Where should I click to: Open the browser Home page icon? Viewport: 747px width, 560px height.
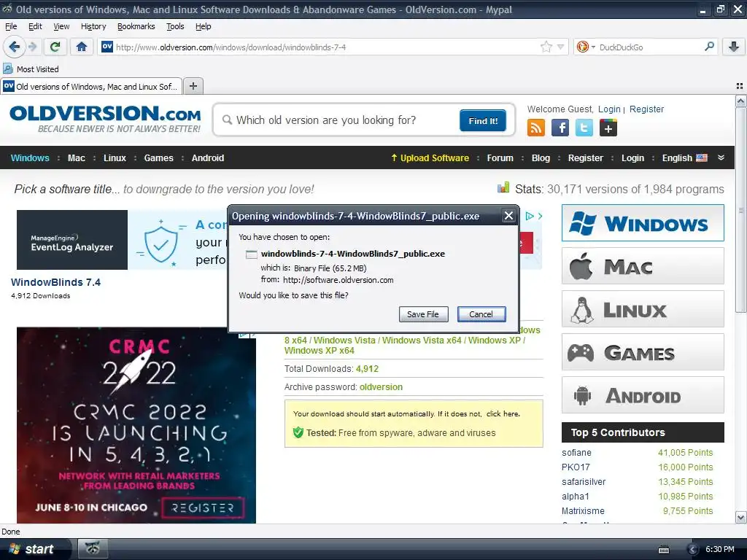coord(82,47)
